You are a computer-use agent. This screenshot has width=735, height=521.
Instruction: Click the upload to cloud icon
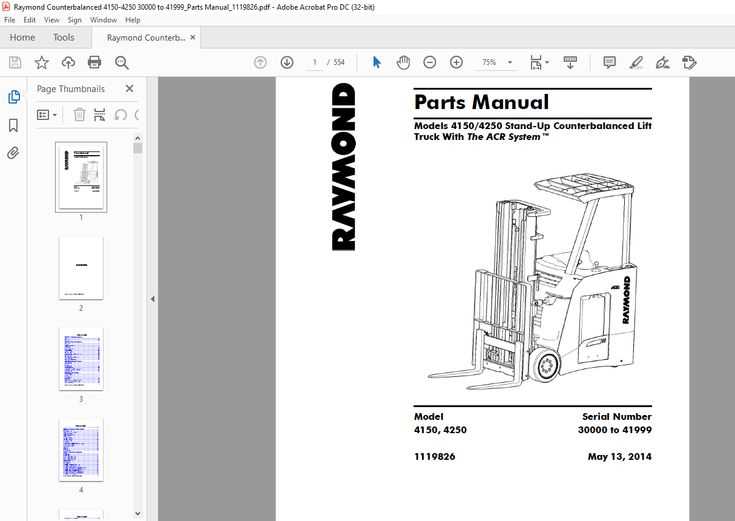pos(68,62)
